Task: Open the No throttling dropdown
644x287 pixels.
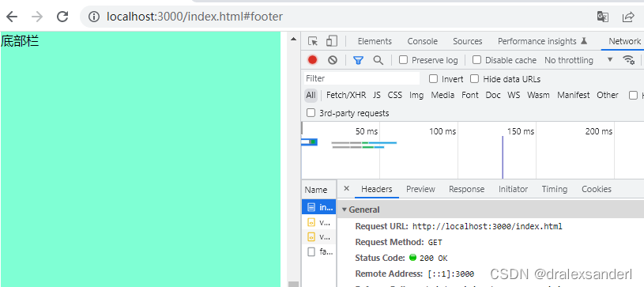Action: (x=578, y=60)
